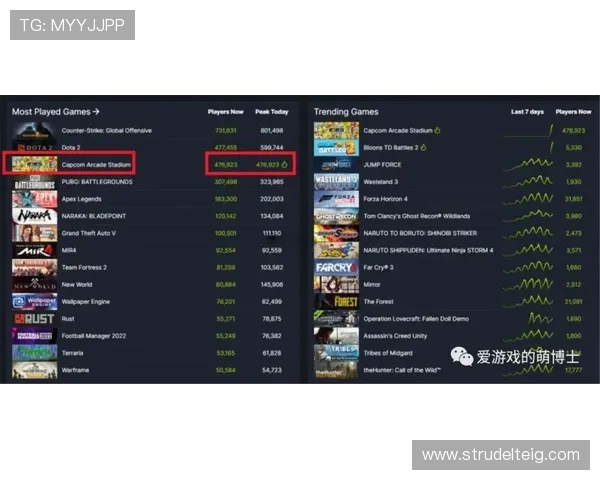Viewport: 600px width, 480px height.
Task: Click the Mirror 7-day trend sparkline
Action: point(527,284)
